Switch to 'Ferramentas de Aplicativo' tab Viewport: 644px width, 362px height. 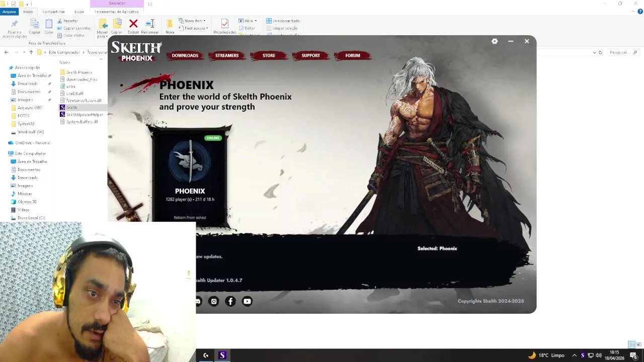117,12
